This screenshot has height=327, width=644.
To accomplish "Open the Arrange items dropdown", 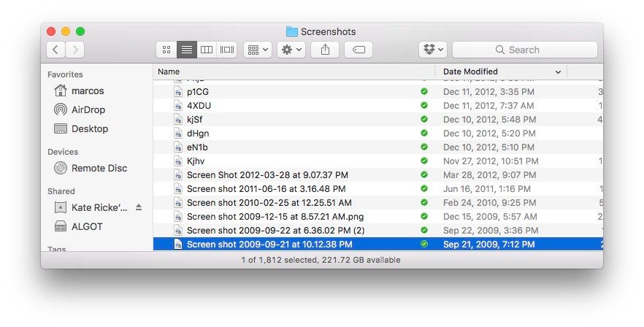I will 257,50.
